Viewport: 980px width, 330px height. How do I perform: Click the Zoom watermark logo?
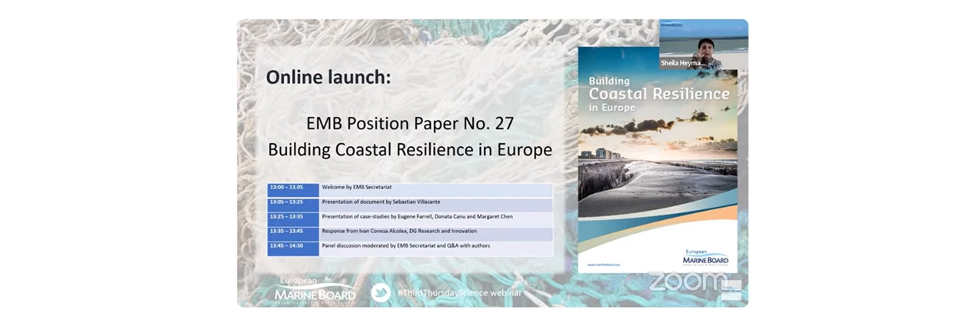pyautogui.click(x=687, y=282)
